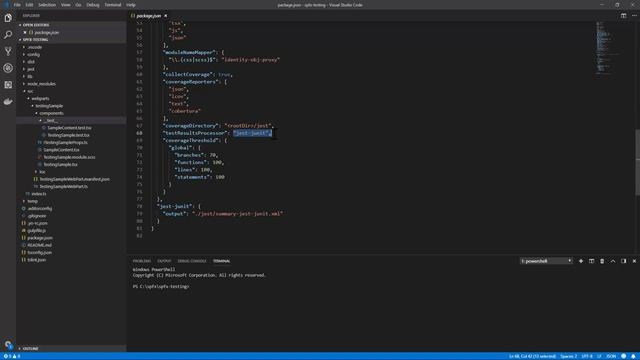Open the View menu

pos(66,5)
